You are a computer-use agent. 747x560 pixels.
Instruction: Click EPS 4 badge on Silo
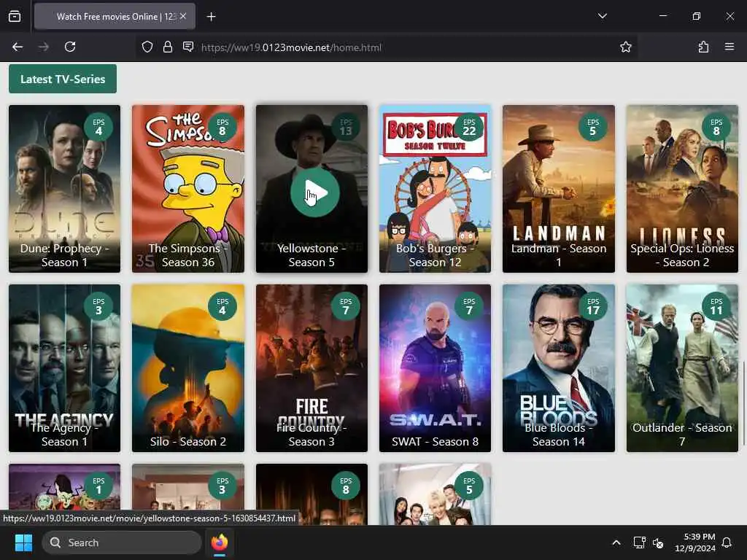pyautogui.click(x=222, y=307)
